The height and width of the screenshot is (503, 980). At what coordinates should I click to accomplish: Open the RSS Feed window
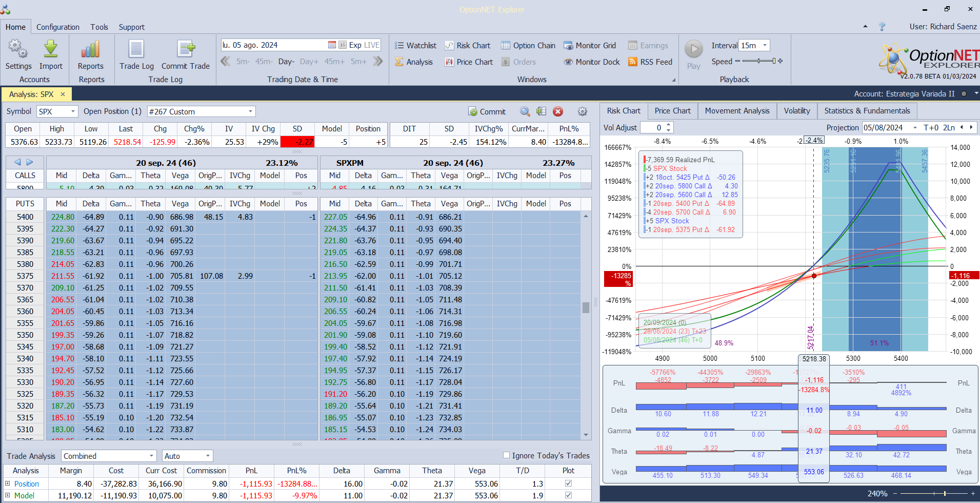(650, 62)
